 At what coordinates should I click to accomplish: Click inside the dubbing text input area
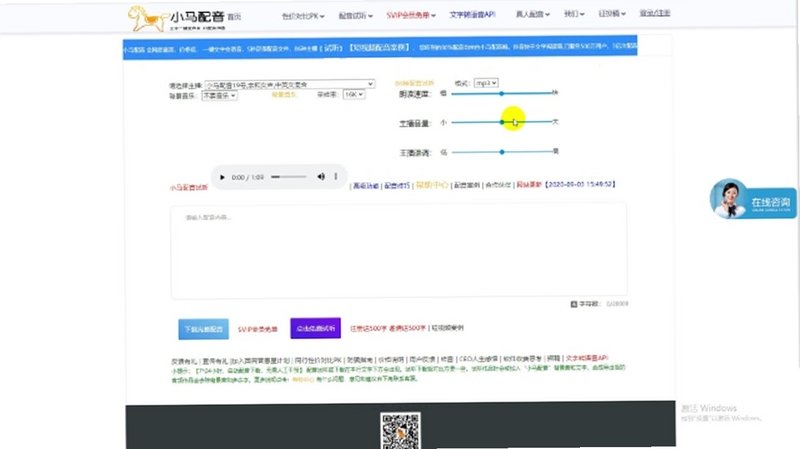[398, 250]
